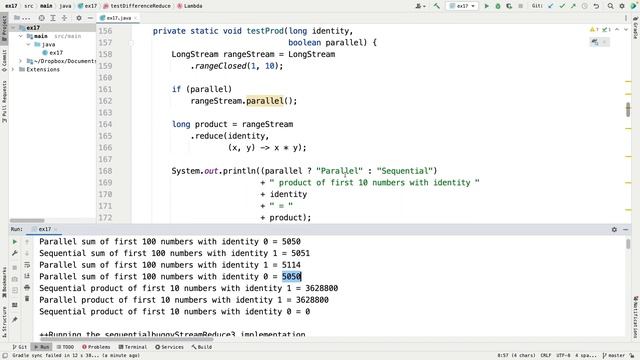The width and height of the screenshot is (640, 360).
Task: Collapse the main module tree node
Action: (x=21, y=36)
